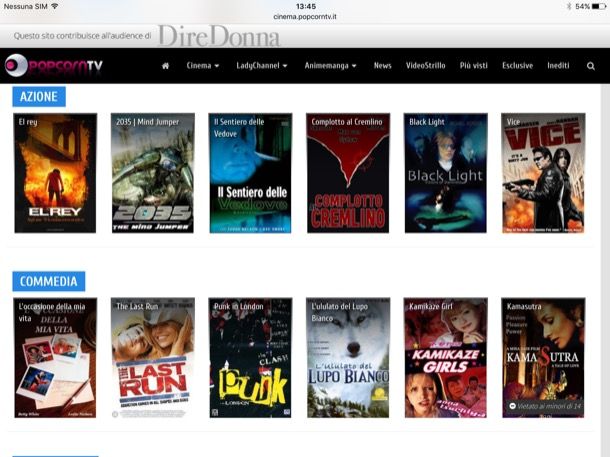Expand the Animemanga dropdown menu
The width and height of the screenshot is (610, 457).
click(x=330, y=66)
